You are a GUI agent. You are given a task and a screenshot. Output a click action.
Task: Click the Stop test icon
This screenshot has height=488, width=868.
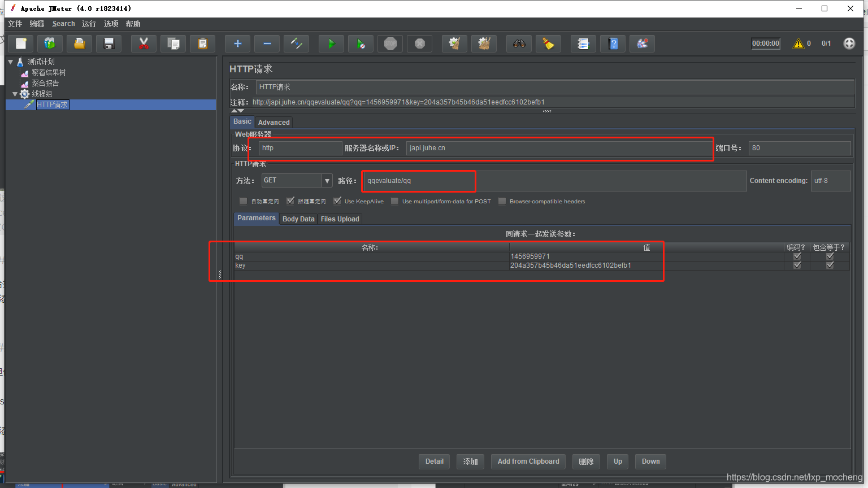(390, 43)
